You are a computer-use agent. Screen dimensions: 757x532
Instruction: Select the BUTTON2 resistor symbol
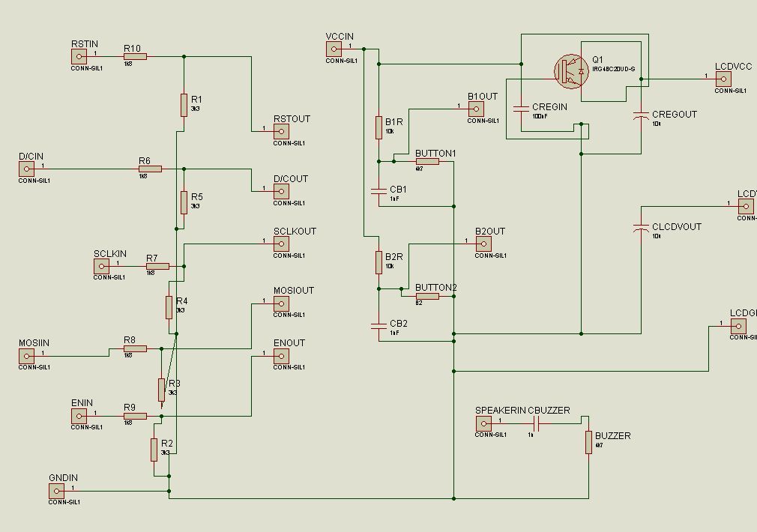tap(427, 297)
